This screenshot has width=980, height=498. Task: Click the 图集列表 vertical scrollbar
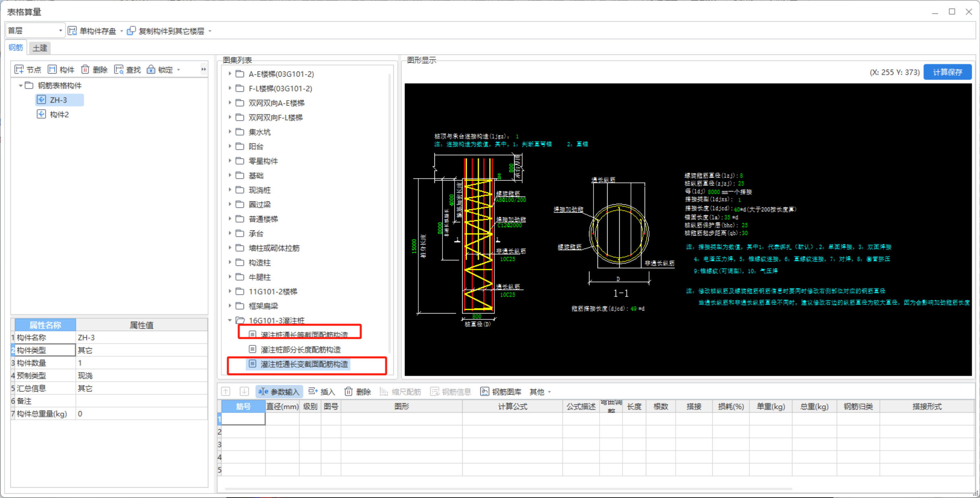click(389, 214)
